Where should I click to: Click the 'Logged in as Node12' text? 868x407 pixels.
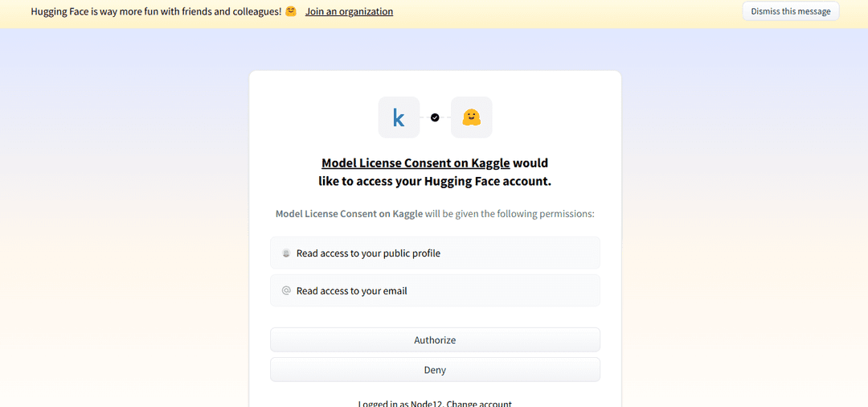(401, 404)
